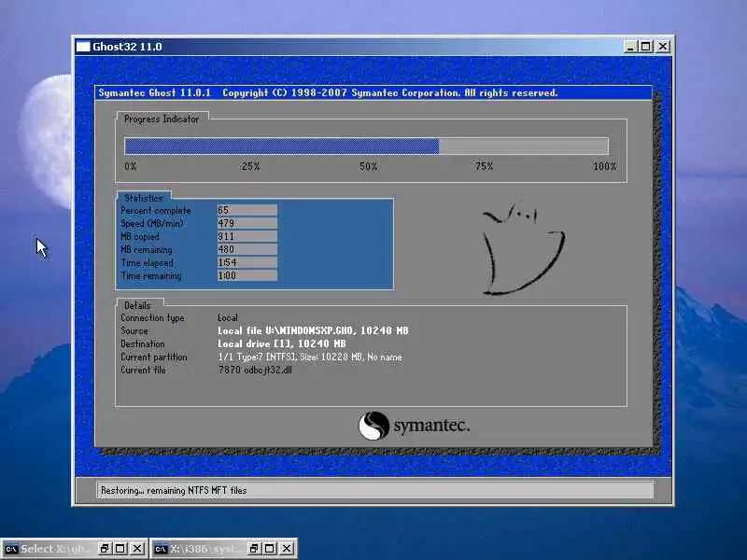Click the Ghost32 title bar window icon
Viewport: 747px width, 560px height.
point(83,47)
